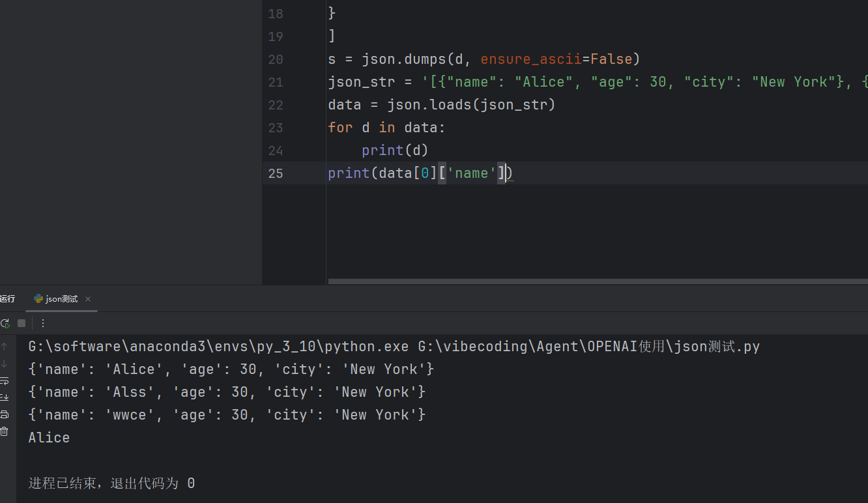Screen dimensions: 868x503
Task: Stop the running process
Action: point(22,323)
